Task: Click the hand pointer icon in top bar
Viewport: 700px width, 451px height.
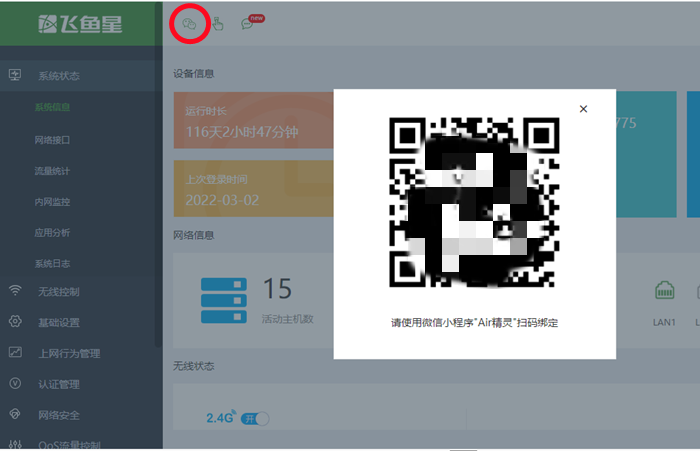Action: 218,24
